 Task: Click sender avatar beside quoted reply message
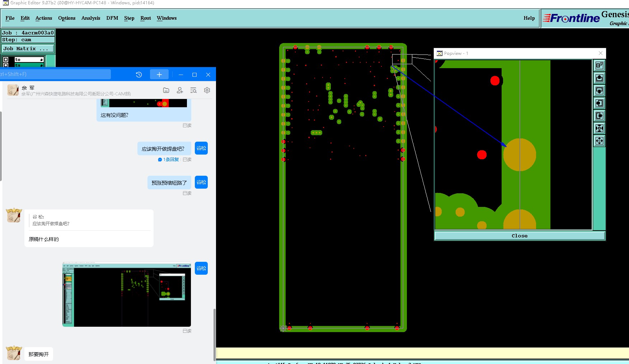14,215
